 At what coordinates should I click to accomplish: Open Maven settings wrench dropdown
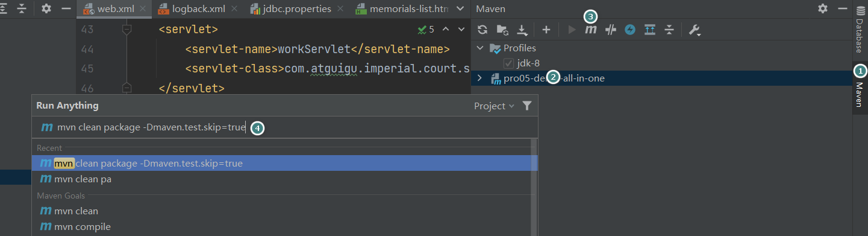[695, 30]
